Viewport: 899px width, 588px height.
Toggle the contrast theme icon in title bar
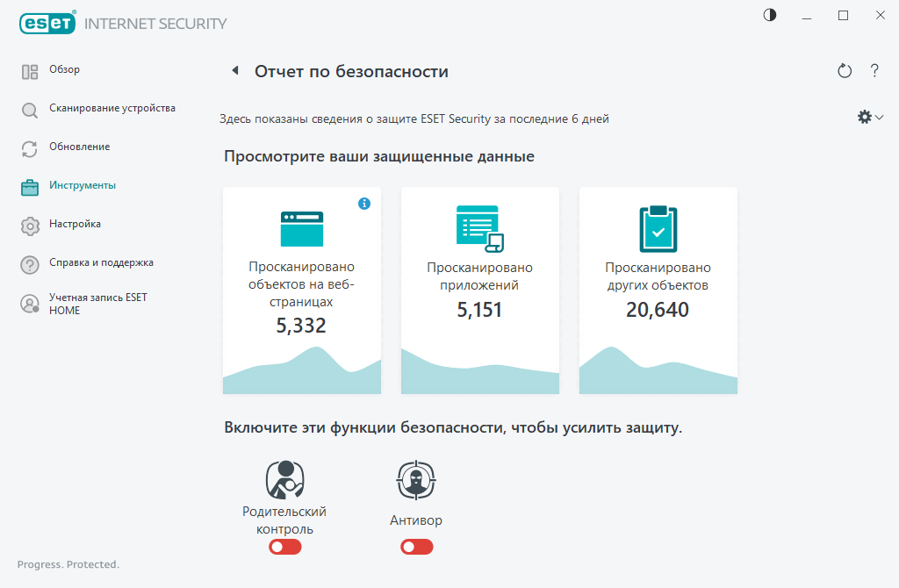tap(770, 16)
